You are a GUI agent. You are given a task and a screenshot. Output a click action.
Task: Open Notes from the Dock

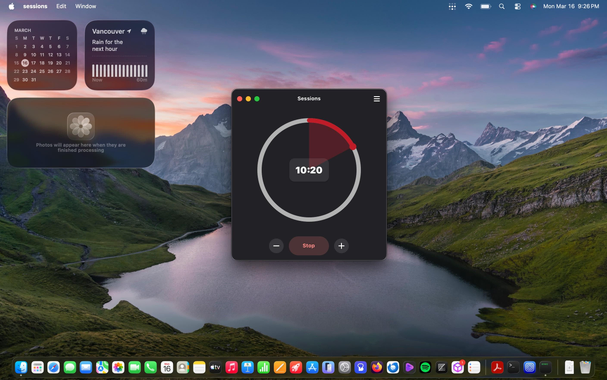[199, 367]
